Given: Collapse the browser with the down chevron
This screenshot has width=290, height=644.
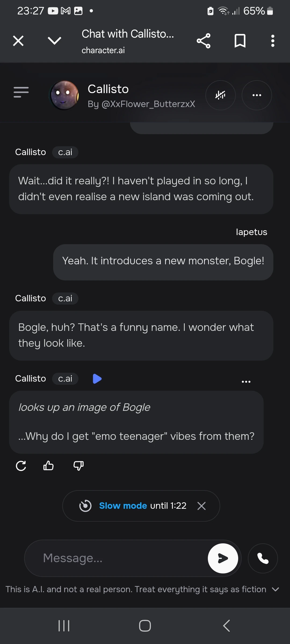Looking at the screenshot, I should point(55,41).
